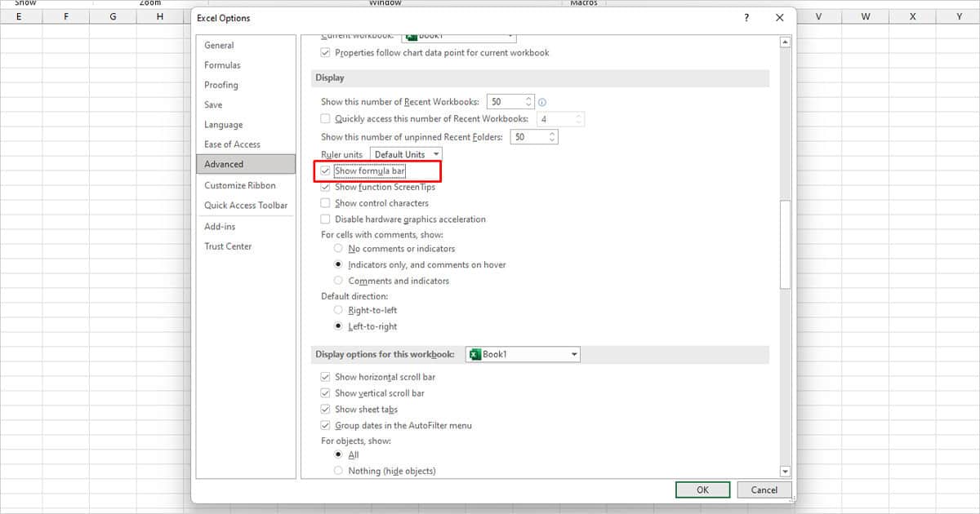Image resolution: width=980 pixels, height=514 pixels.
Task: Choose Right-to-left default direction
Action: [337, 310]
